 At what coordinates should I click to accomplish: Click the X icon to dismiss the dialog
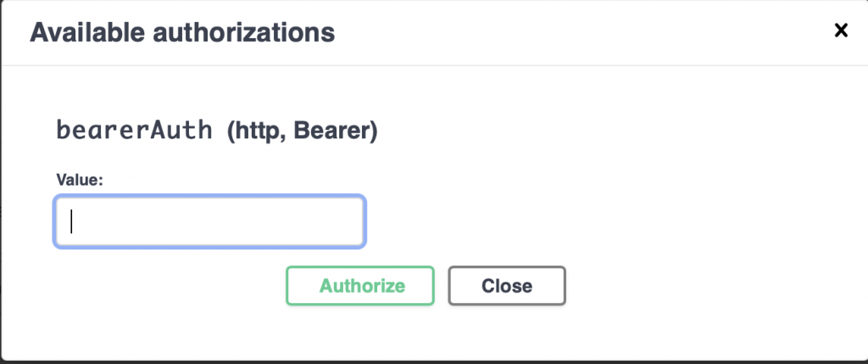pyautogui.click(x=841, y=31)
